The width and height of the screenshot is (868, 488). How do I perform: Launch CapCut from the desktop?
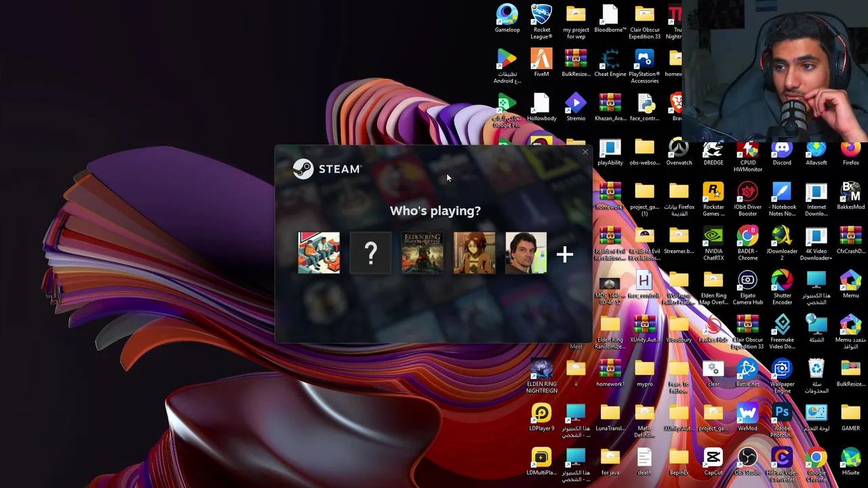pos(713,462)
